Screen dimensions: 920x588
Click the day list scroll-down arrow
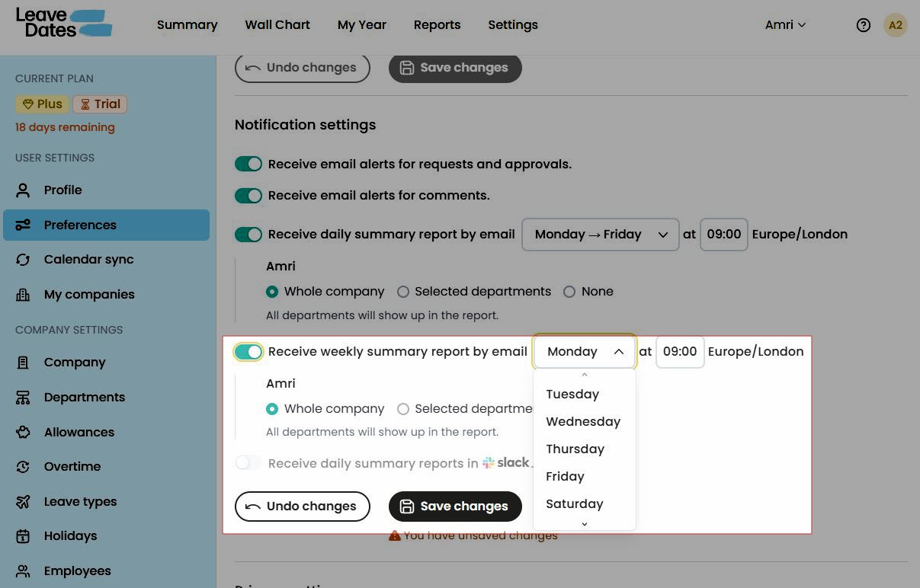pos(585,524)
